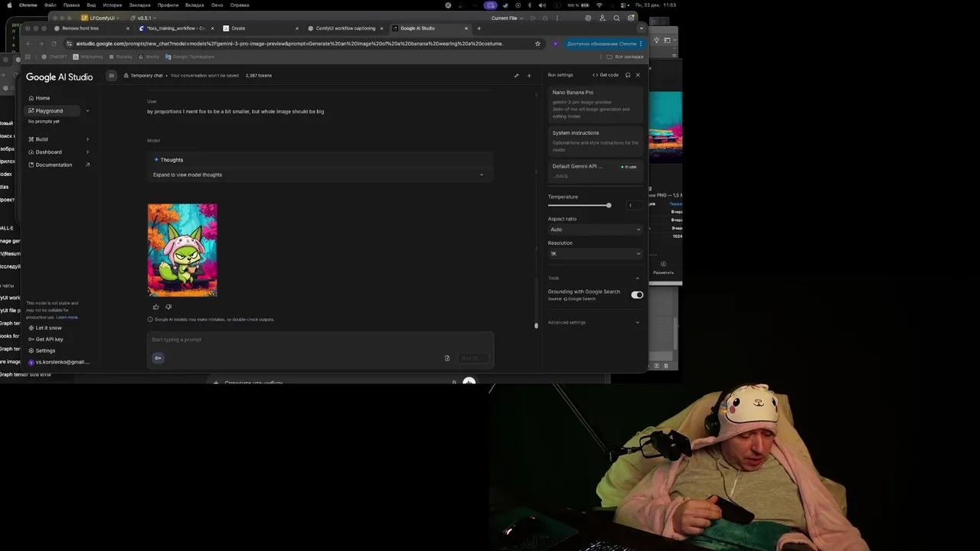Open the Midjourney bookmark

(x=88, y=57)
